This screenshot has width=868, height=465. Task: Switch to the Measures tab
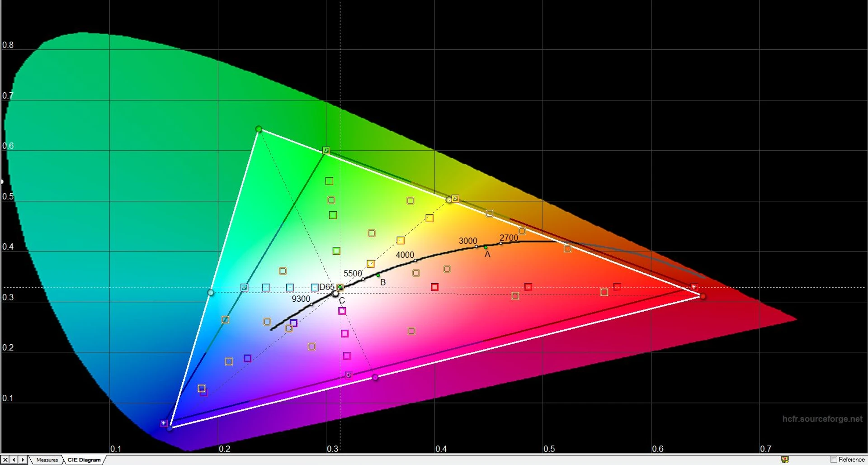pos(47,460)
